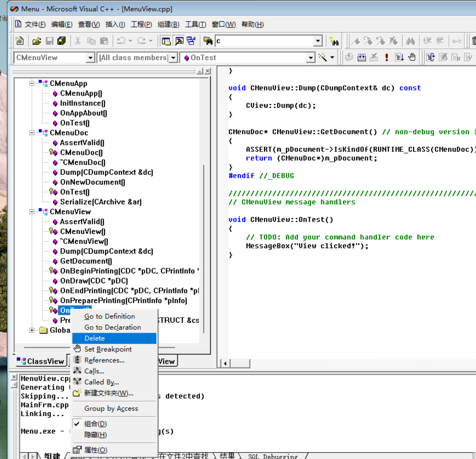Click the Redo arrow icon
The width and height of the screenshot is (476, 459).
(x=141, y=41)
